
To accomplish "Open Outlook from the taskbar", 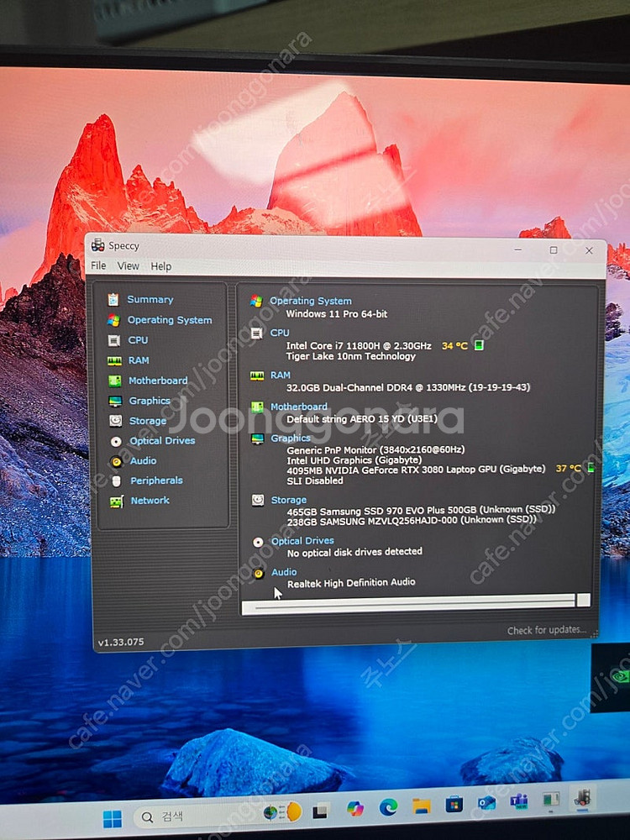I will click(486, 802).
